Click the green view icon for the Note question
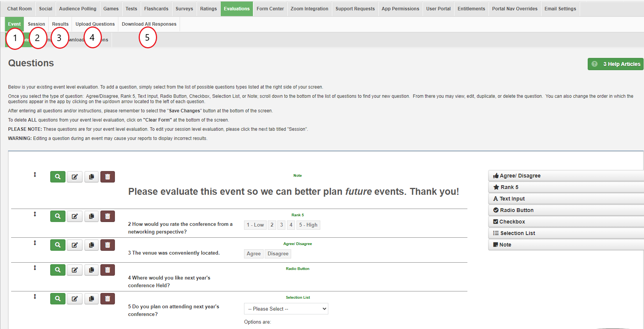The image size is (644, 329). tap(57, 177)
